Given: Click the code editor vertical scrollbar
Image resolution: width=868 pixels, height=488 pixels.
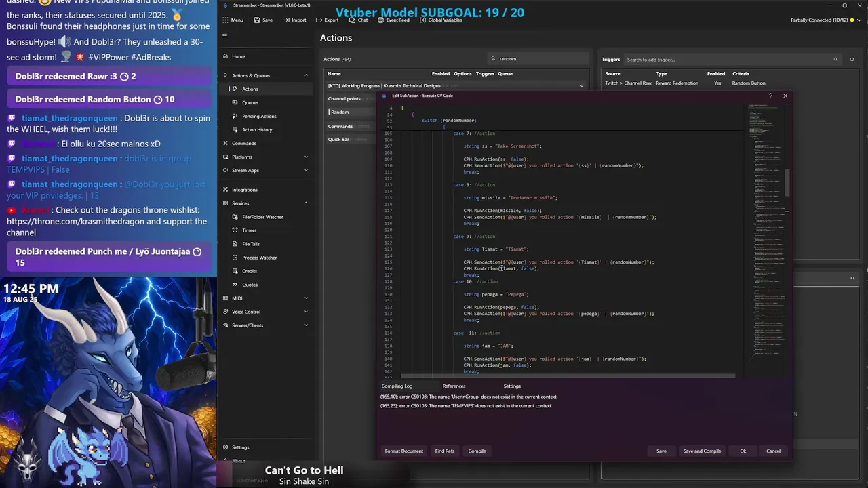Looking at the screenshot, I should 787,183.
